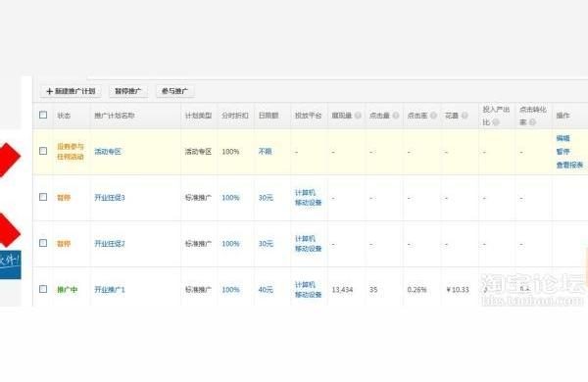The height and width of the screenshot is (382, 588).
Task: Click 计算机 platform in 开业推广1 row
Action: pyautogui.click(x=305, y=285)
